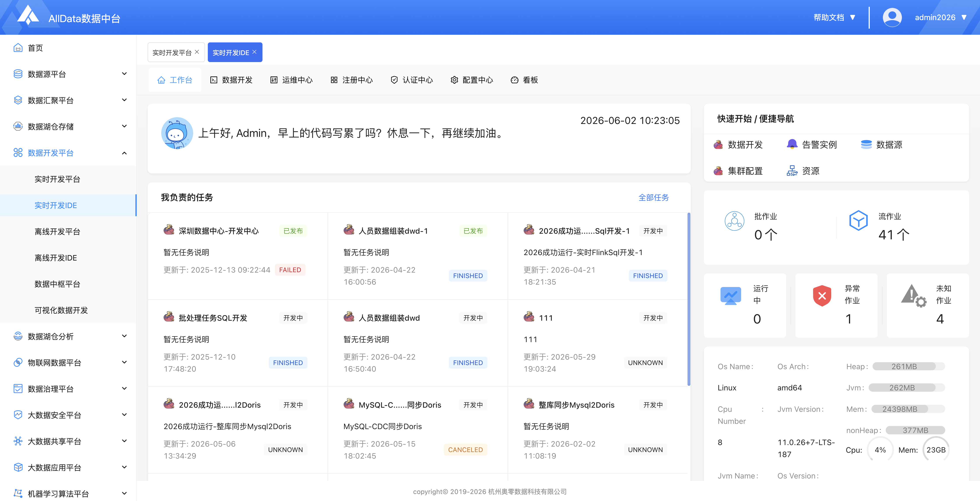The image size is (980, 501).
Task: Click the 首页 home icon in sidebar
Action: pyautogui.click(x=18, y=47)
